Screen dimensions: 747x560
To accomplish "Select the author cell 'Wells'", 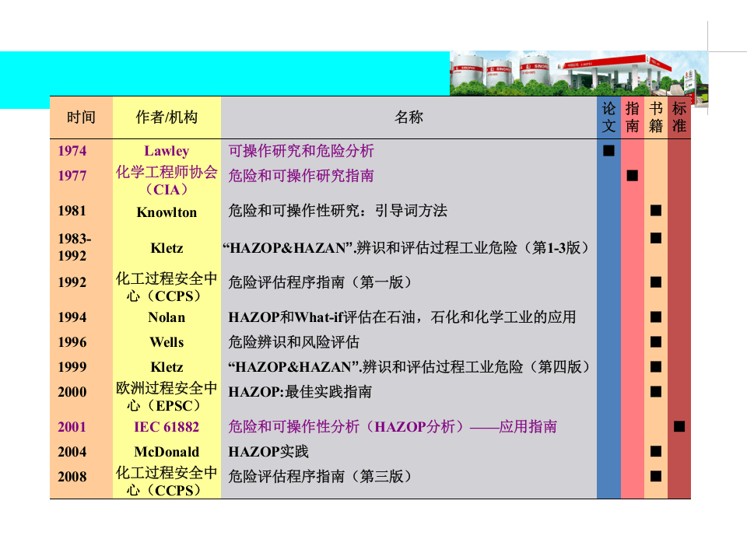I will 167,342.
